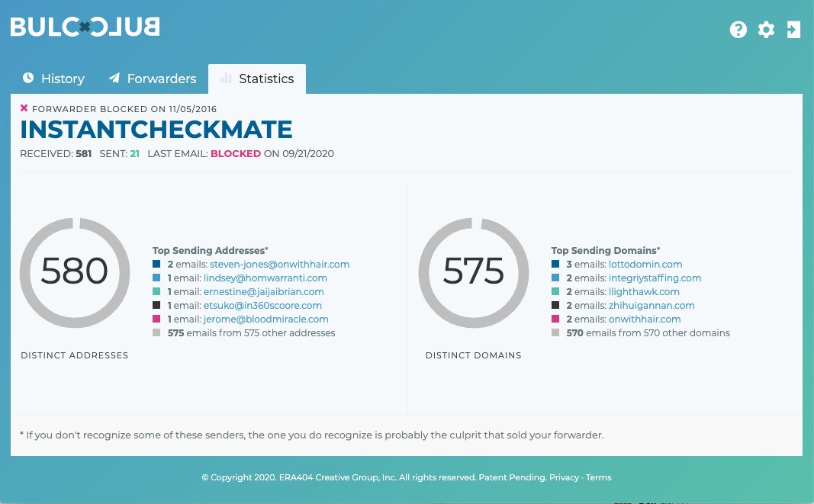The image size is (814, 504).
Task: Click the Bulc Club logo
Action: coord(85,27)
